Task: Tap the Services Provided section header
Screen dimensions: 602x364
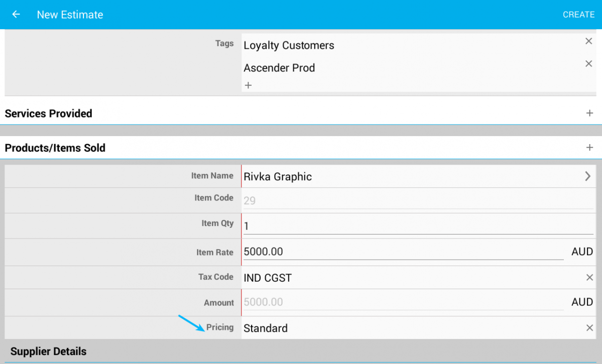Action: pos(49,113)
